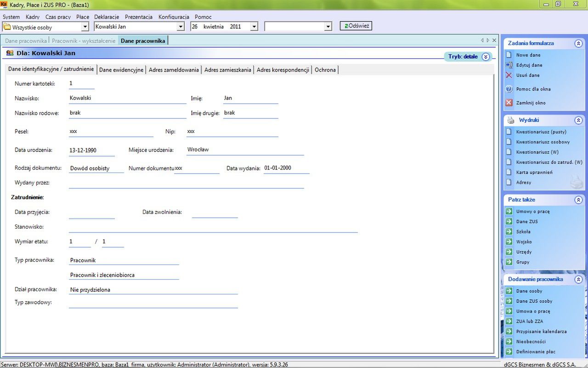Image resolution: width=588 pixels, height=368 pixels.
Task: Collapse the Zadania formularza panel
Action: tap(578, 43)
